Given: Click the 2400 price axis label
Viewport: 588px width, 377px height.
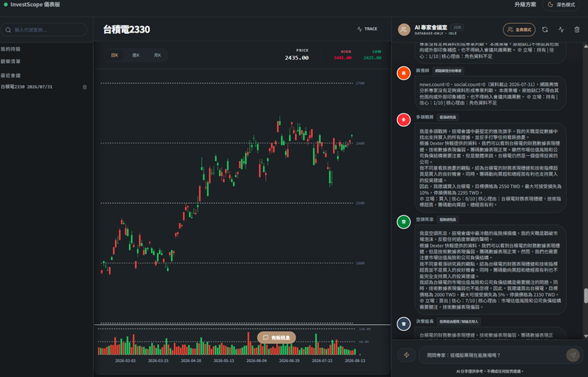Looking at the screenshot, I should pos(360,143).
